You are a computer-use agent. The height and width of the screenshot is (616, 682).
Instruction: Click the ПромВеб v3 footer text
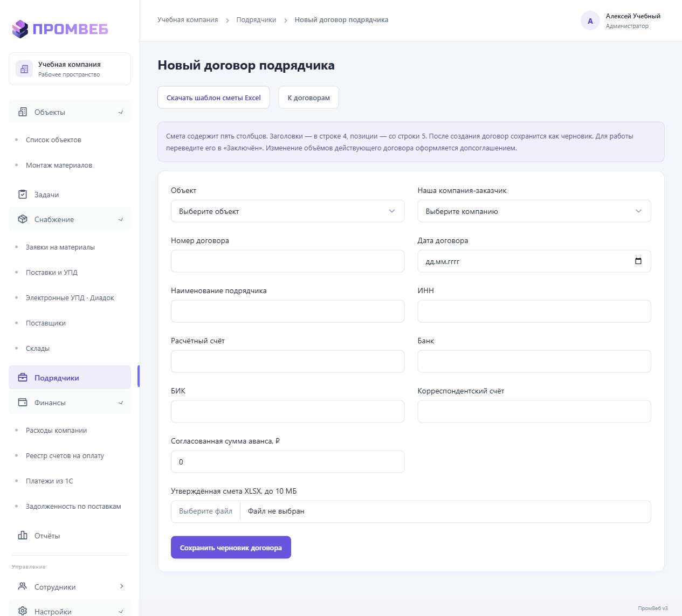[x=653, y=608]
